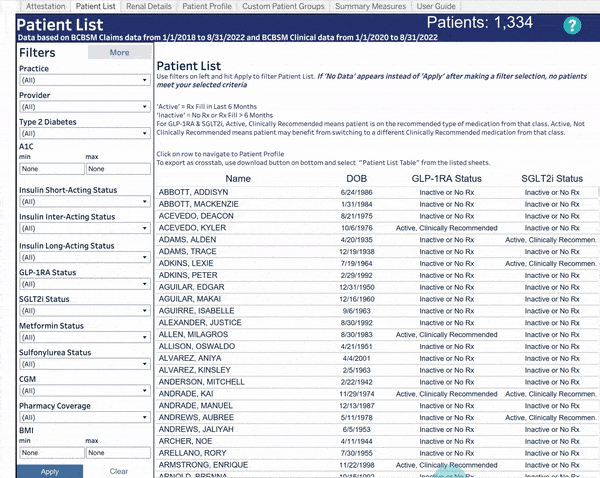The width and height of the screenshot is (600, 478).
Task: Open ACEVEDO, KYLER patient row
Action: tap(377, 228)
